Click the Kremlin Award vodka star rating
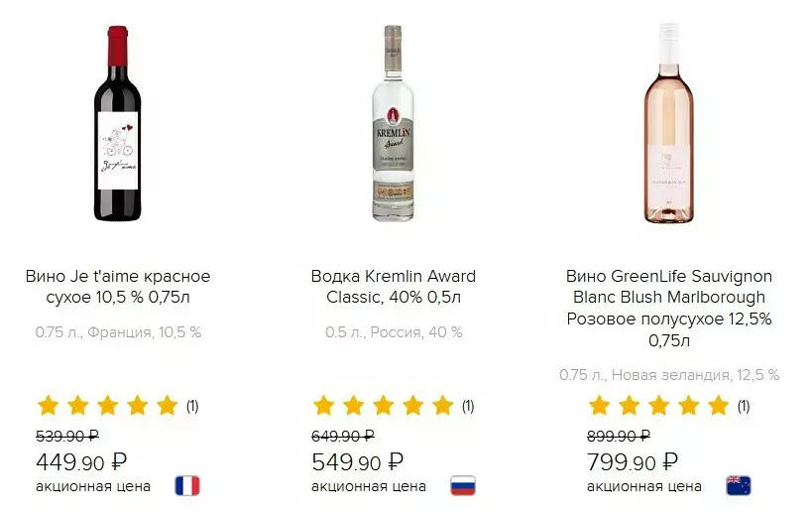Screen dimensions: 812x512 (x=383, y=405)
